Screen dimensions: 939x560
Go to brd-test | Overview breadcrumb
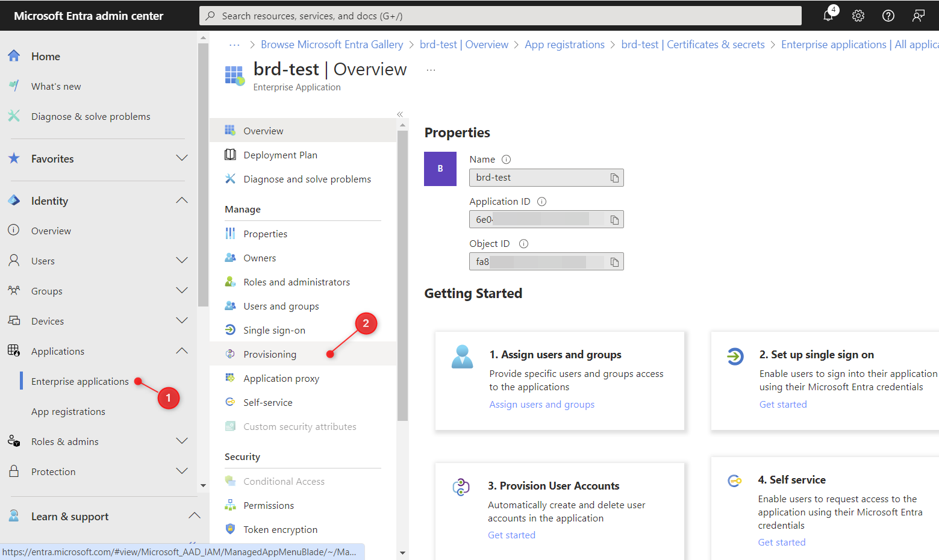tap(464, 45)
